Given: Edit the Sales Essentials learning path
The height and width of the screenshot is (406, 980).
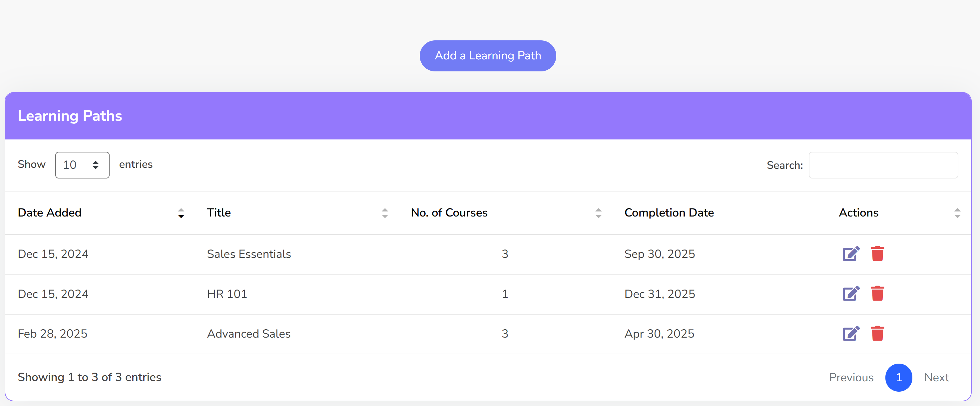Looking at the screenshot, I should pos(851,254).
